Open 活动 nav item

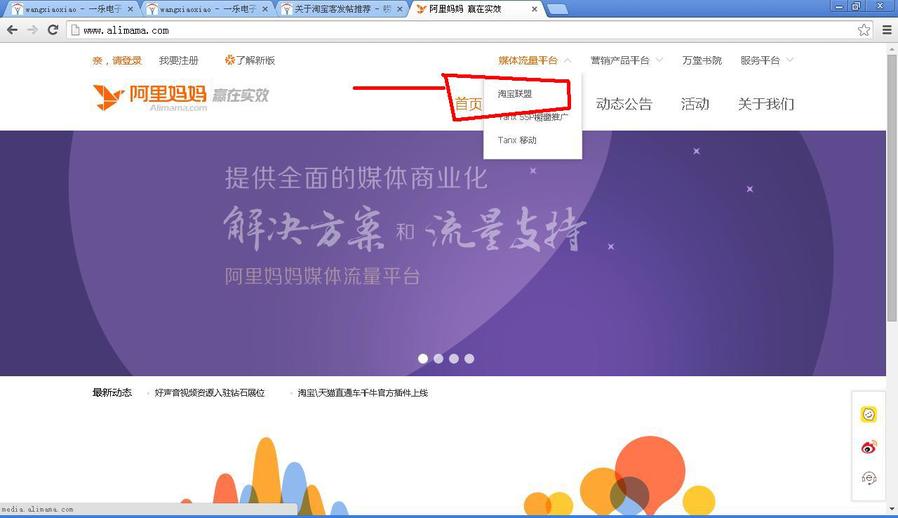pos(695,104)
